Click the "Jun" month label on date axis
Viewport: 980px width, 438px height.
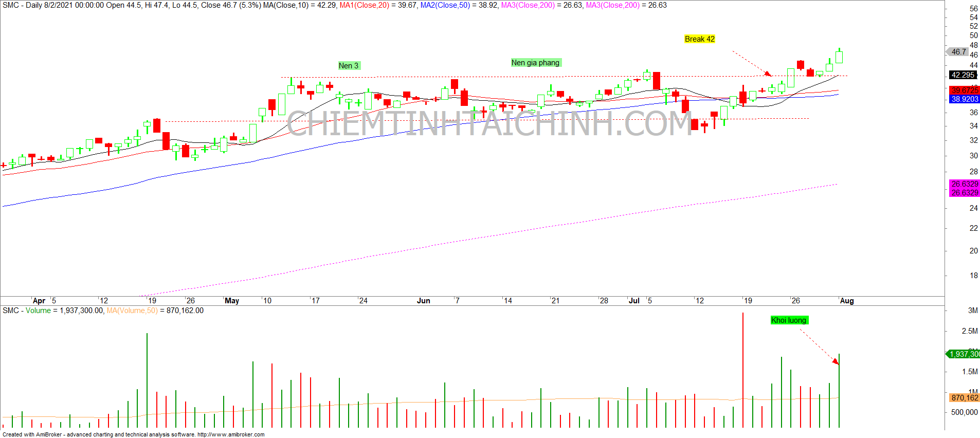pyautogui.click(x=423, y=301)
